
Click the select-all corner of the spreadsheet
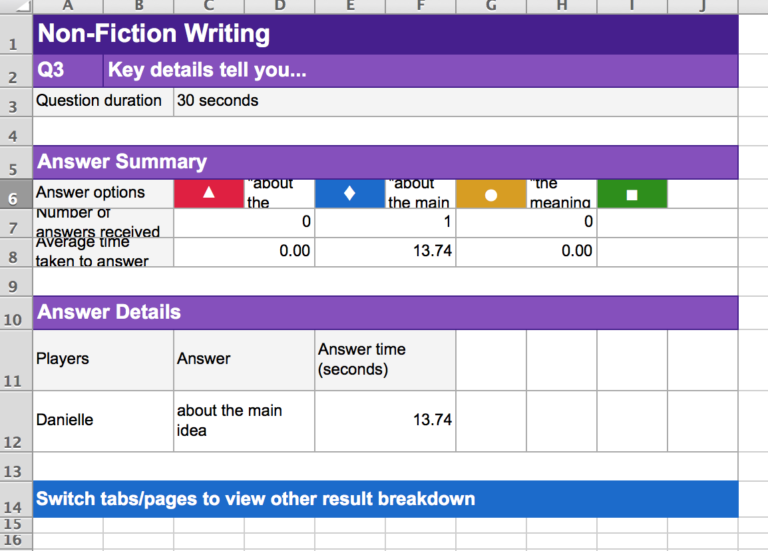[x=16, y=6]
